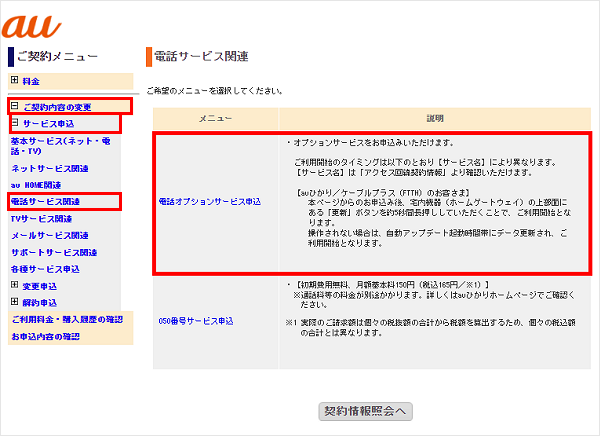Collapse the サービス申込 minus icon

coord(16,123)
